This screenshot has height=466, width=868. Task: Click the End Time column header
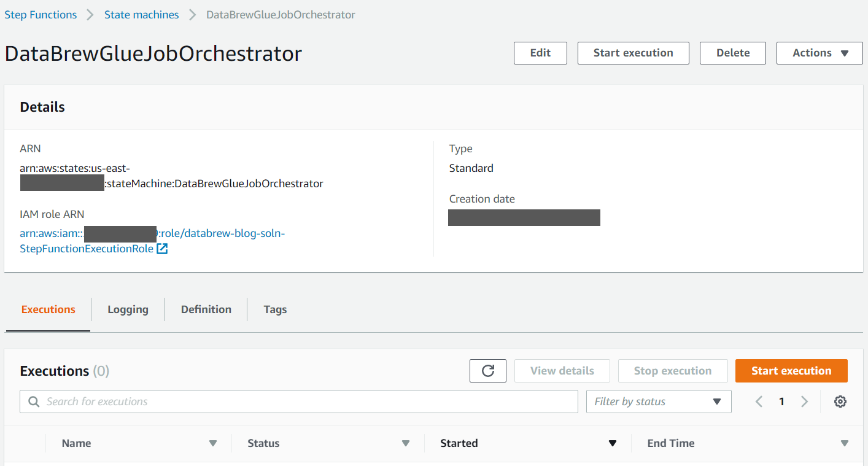(671, 443)
